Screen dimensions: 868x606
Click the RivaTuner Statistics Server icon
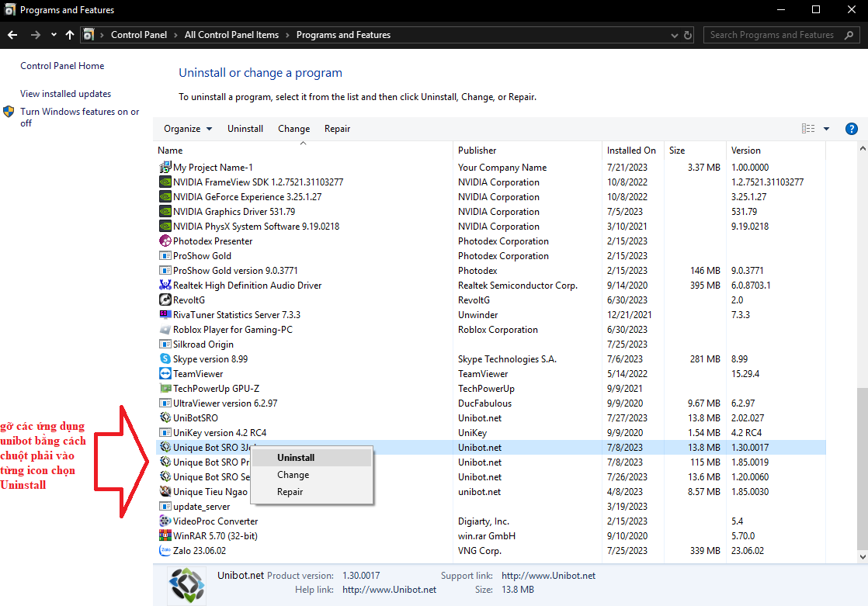[165, 315]
